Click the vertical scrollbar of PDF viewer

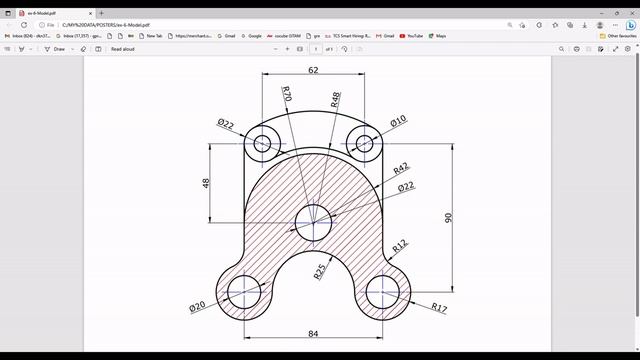pyautogui.click(x=637, y=184)
